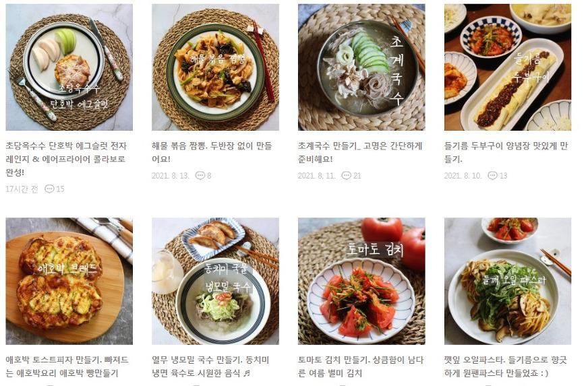The image size is (588, 386).
Task: Open 토마토 김치 만들기 title link
Action: [361, 366]
